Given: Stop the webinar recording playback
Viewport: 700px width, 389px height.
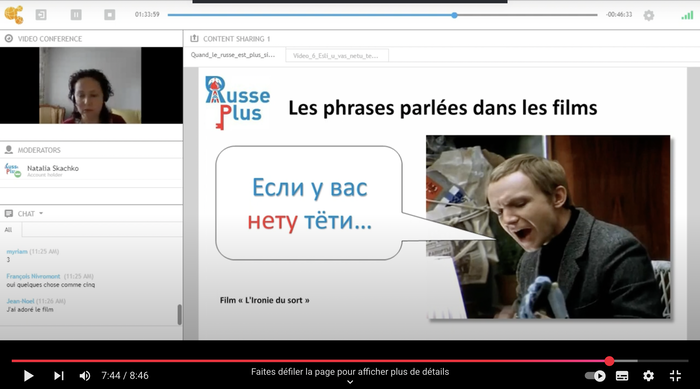Looking at the screenshot, I should [109, 15].
